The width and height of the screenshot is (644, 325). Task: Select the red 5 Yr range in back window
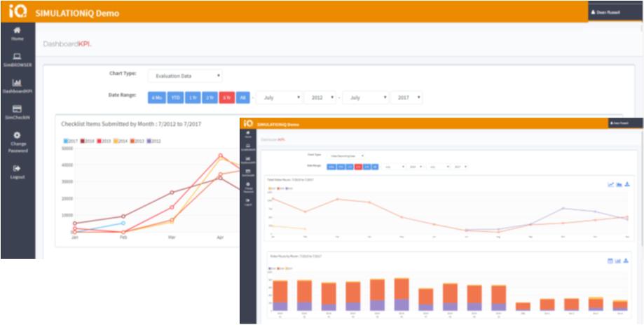point(227,97)
